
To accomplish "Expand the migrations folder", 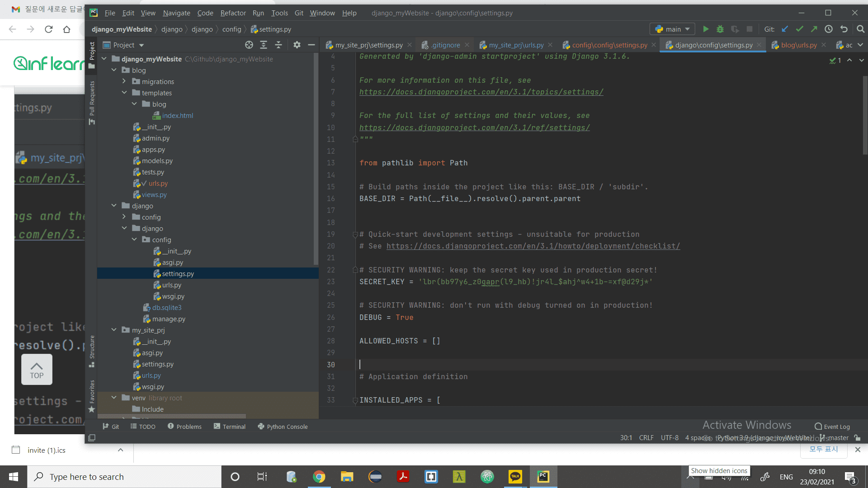I will [x=124, y=81].
